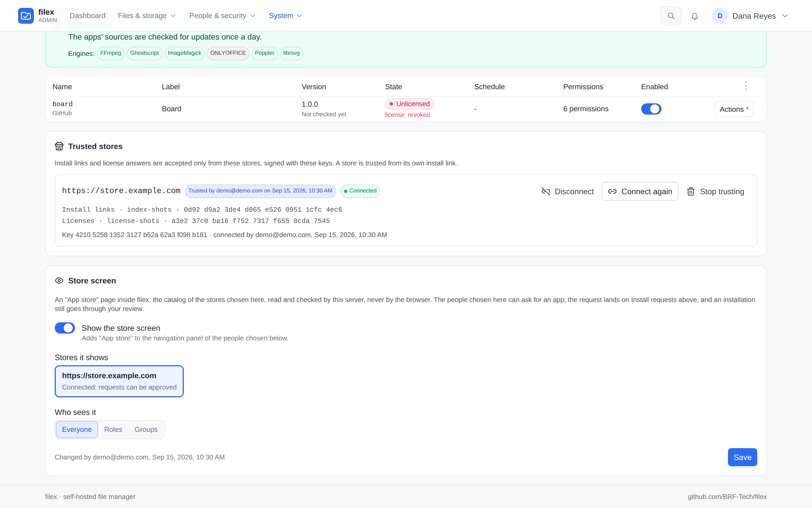Disable the board app Enabled toggle
The image size is (812, 508).
point(651,109)
